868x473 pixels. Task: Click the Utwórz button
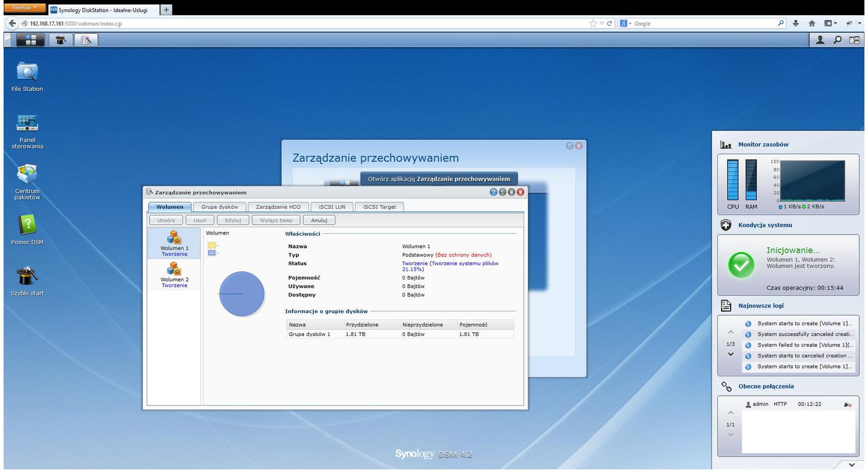[x=166, y=220]
